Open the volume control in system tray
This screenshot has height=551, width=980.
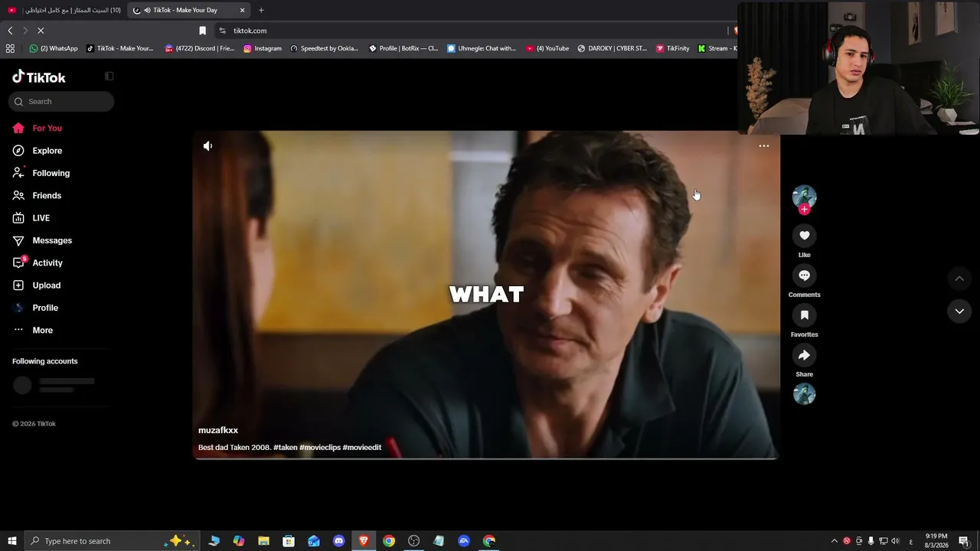tap(895, 541)
